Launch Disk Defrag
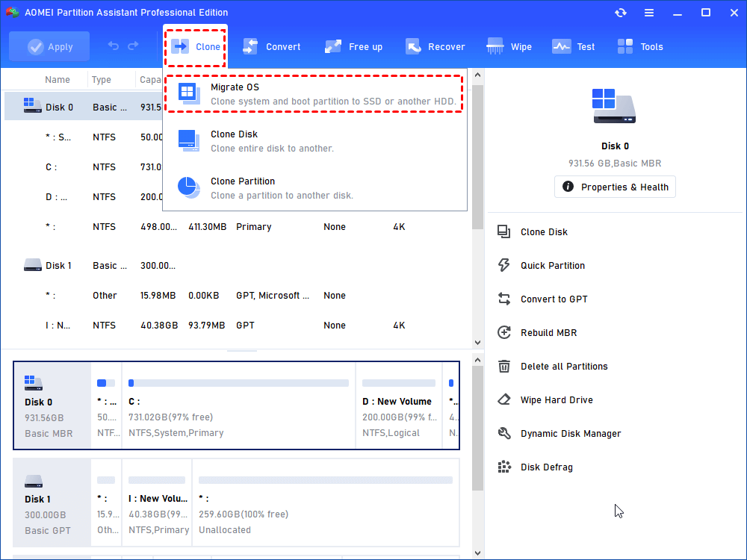The image size is (747, 560). [547, 467]
